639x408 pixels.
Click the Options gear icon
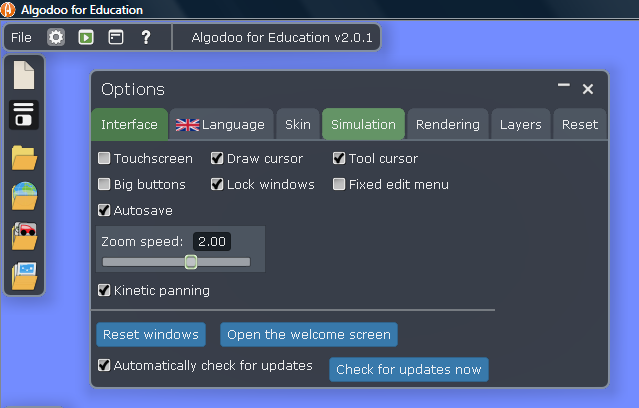56,37
